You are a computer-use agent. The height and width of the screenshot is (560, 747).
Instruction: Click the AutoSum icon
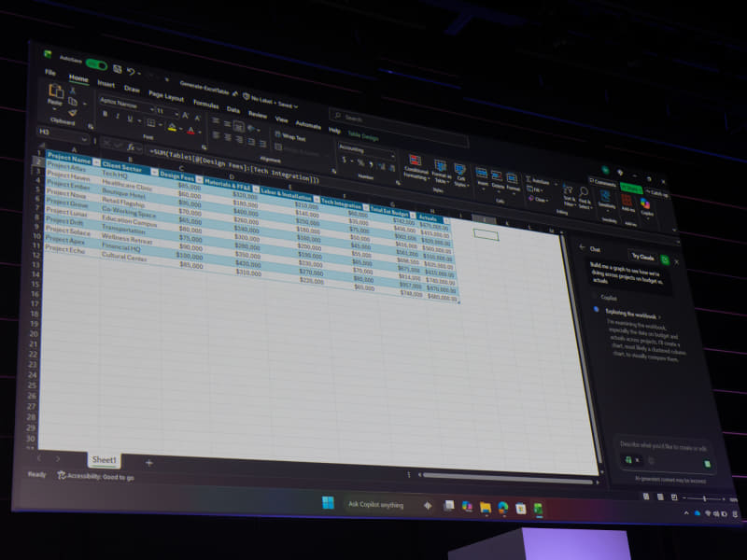click(529, 181)
